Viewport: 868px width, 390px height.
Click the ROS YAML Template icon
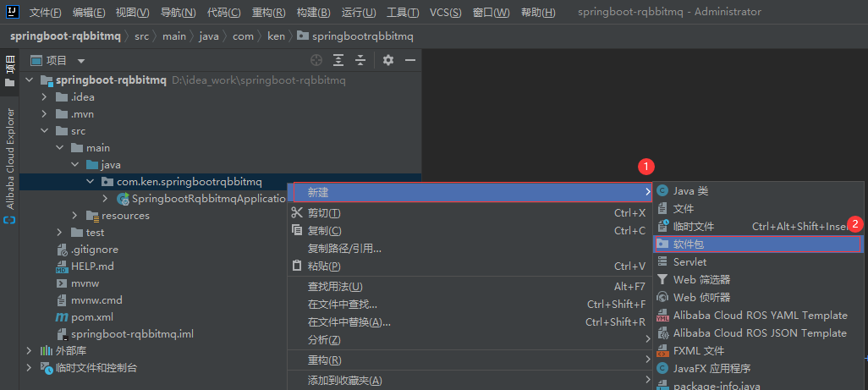click(662, 316)
